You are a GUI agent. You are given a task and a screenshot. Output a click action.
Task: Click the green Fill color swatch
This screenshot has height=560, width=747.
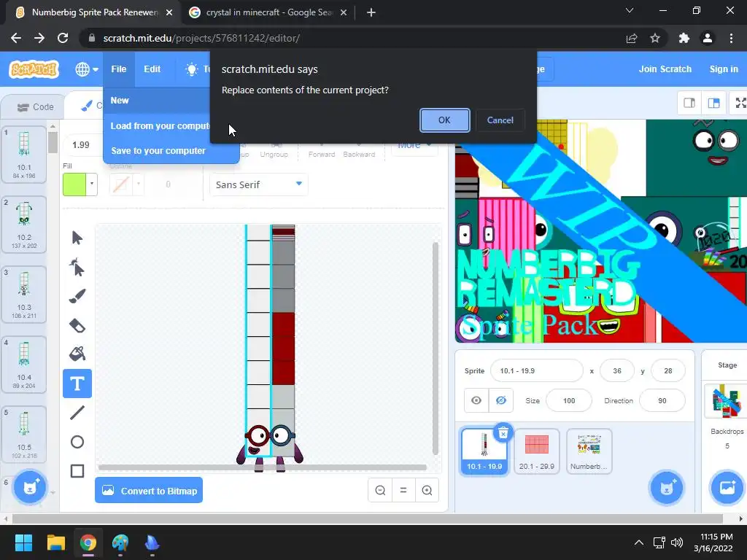tap(74, 184)
